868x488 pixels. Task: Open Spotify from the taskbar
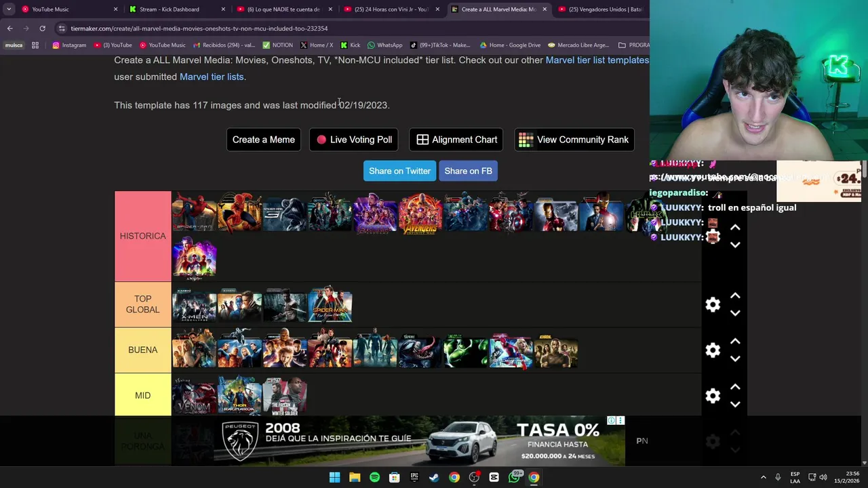coord(374,477)
